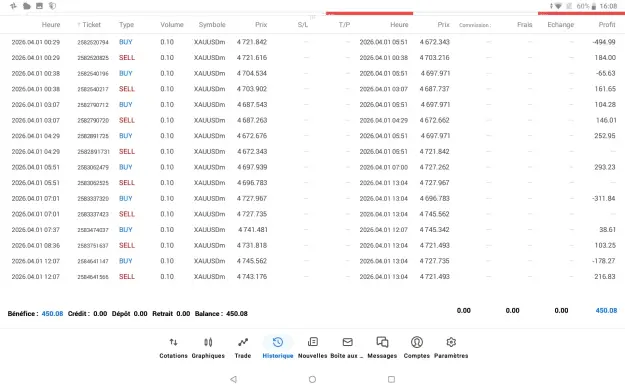Tap the shield notification icon in status bar
The width and height of the screenshot is (625, 391).
pyautogui.click(x=52, y=6)
